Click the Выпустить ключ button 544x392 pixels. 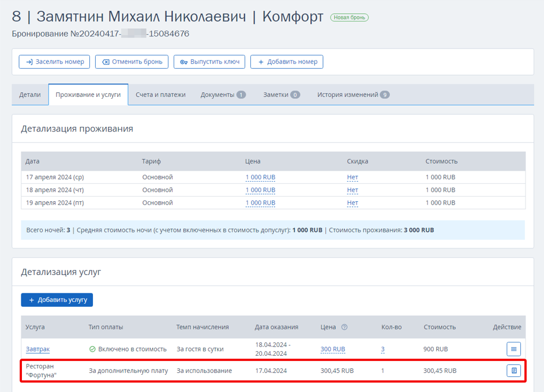(x=209, y=62)
